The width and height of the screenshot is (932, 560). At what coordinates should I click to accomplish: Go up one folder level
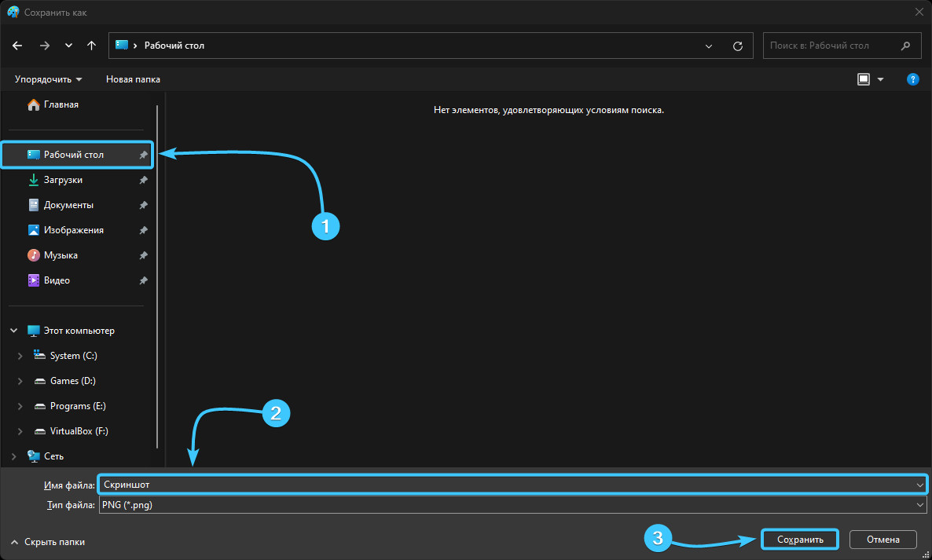[92, 46]
